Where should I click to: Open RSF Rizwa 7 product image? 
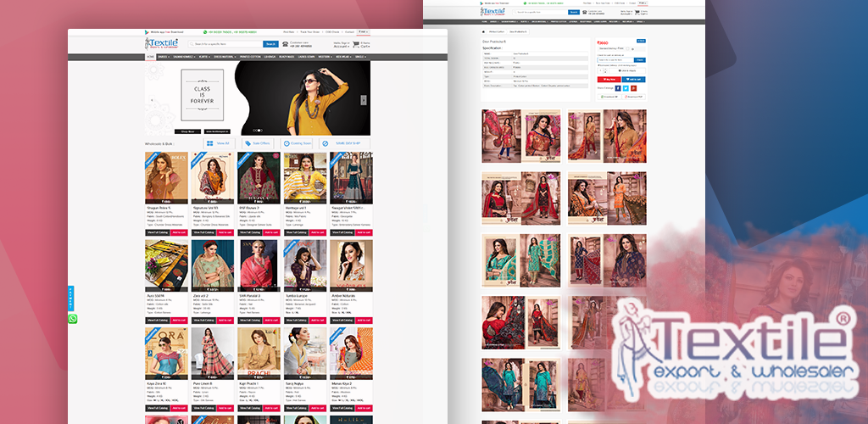(x=259, y=178)
